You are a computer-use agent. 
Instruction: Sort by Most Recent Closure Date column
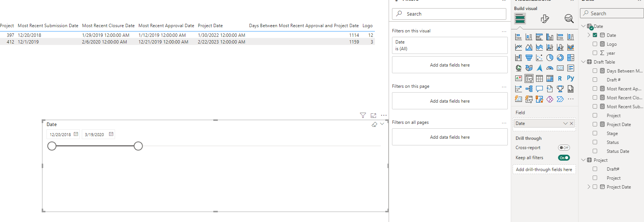[108, 26]
